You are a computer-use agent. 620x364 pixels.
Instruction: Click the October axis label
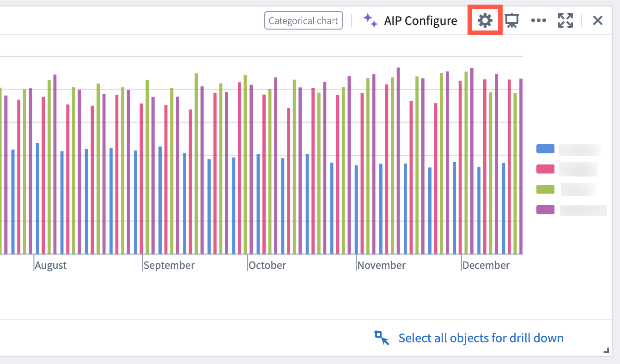click(267, 266)
